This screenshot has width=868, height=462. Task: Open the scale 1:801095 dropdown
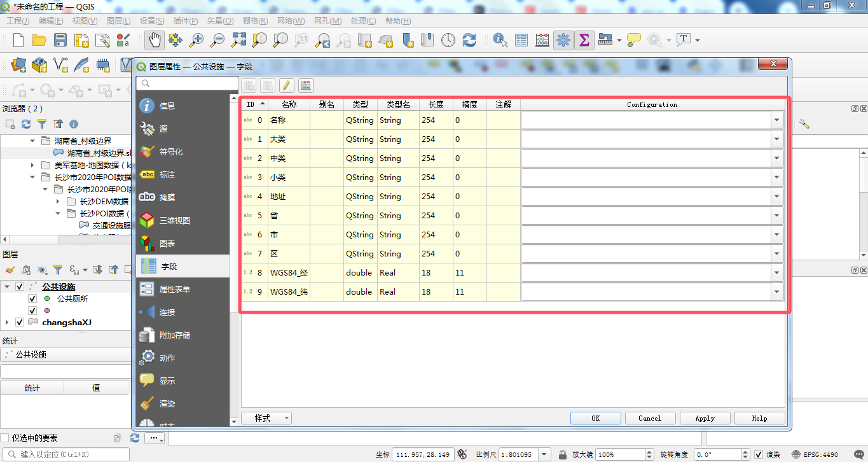point(544,454)
